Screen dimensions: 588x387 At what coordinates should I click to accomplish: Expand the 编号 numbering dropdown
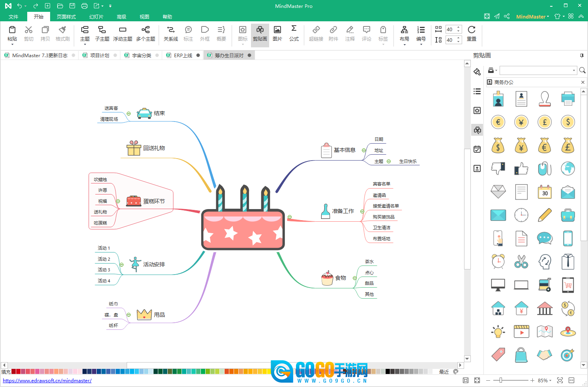pyautogui.click(x=421, y=44)
